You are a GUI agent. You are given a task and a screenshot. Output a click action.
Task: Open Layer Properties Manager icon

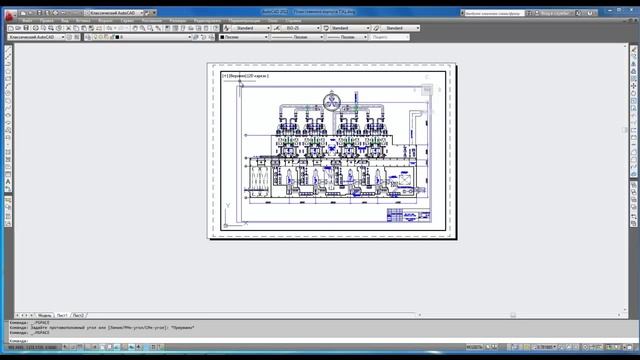88,37
